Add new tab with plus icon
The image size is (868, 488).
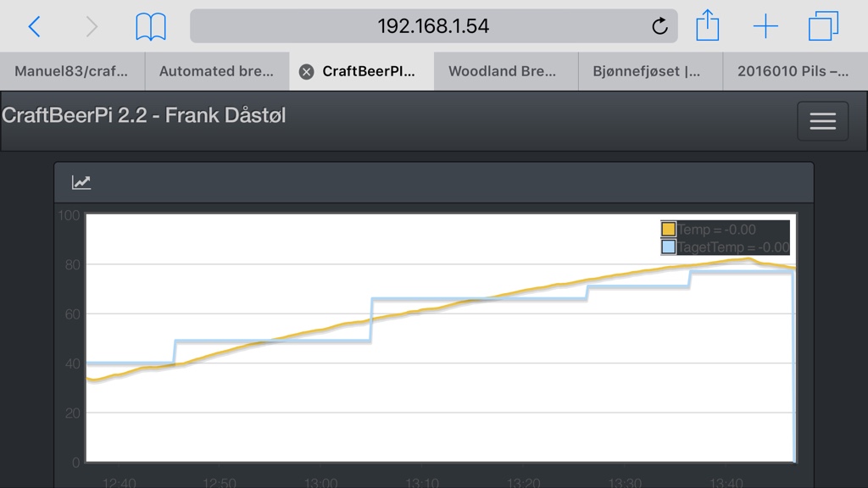[x=765, y=27]
